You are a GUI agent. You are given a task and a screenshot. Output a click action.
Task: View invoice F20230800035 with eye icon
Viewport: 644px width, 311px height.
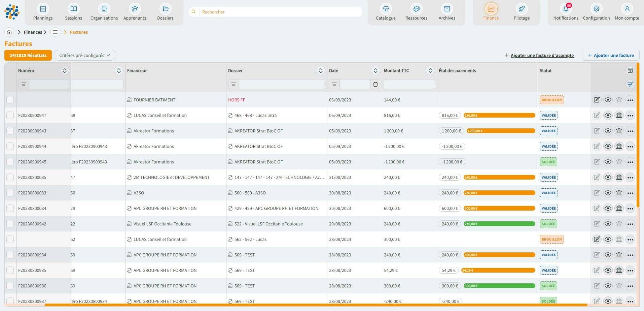point(608,177)
